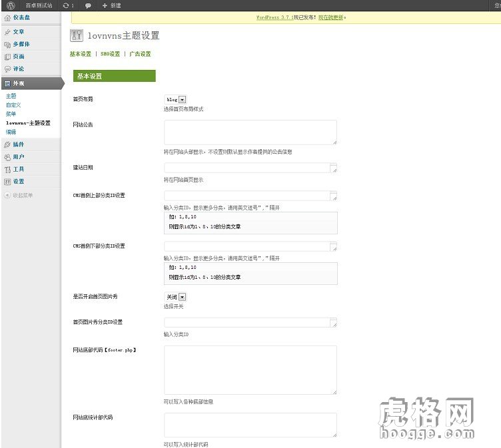Viewport: 501px width, 448px height.
Task: Click the 现在就更新 update link
Action: click(330, 17)
